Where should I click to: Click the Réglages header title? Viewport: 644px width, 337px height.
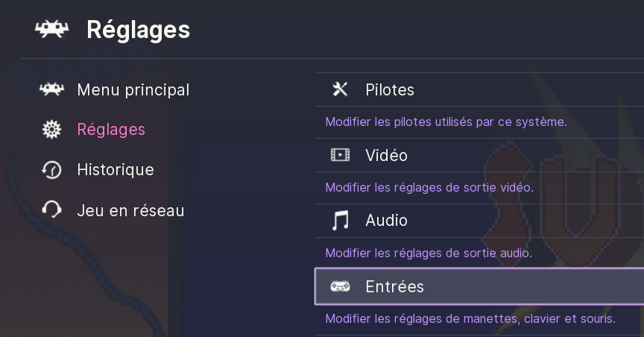[x=138, y=30]
